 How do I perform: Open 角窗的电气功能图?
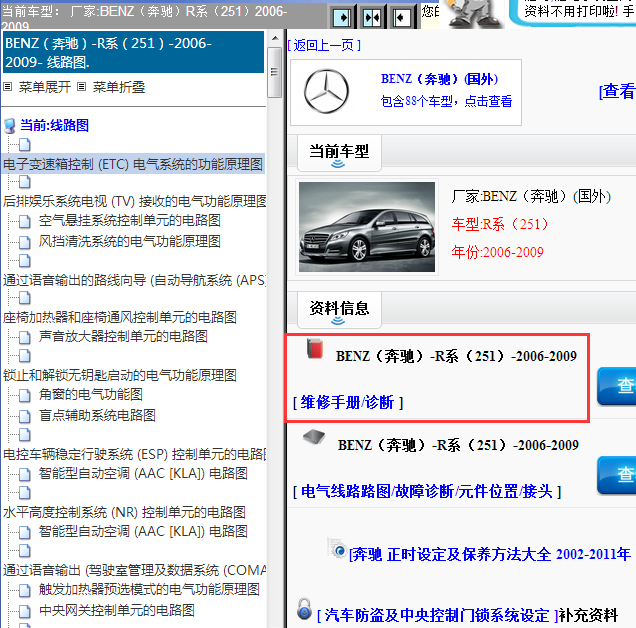point(91,394)
